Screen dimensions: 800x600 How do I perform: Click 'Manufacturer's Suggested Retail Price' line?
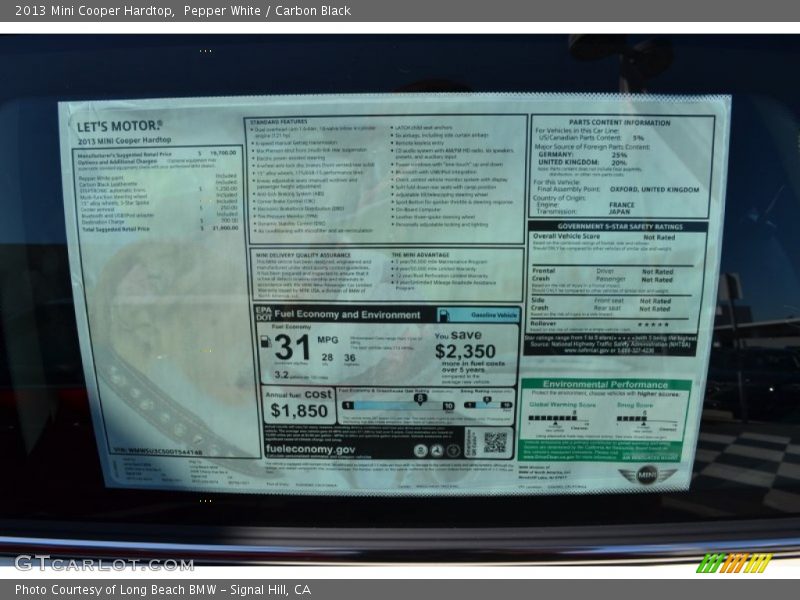click(157, 154)
